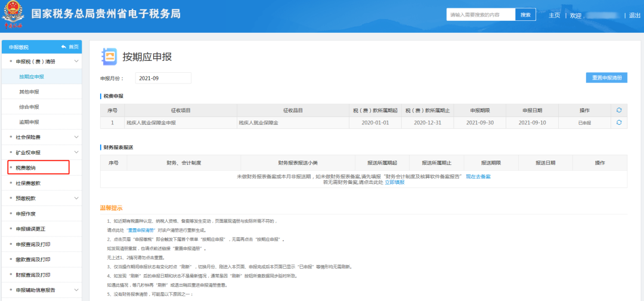Expand the 申报税（费）清册 menu chevron
This screenshot has height=301, width=644.
[x=76, y=62]
